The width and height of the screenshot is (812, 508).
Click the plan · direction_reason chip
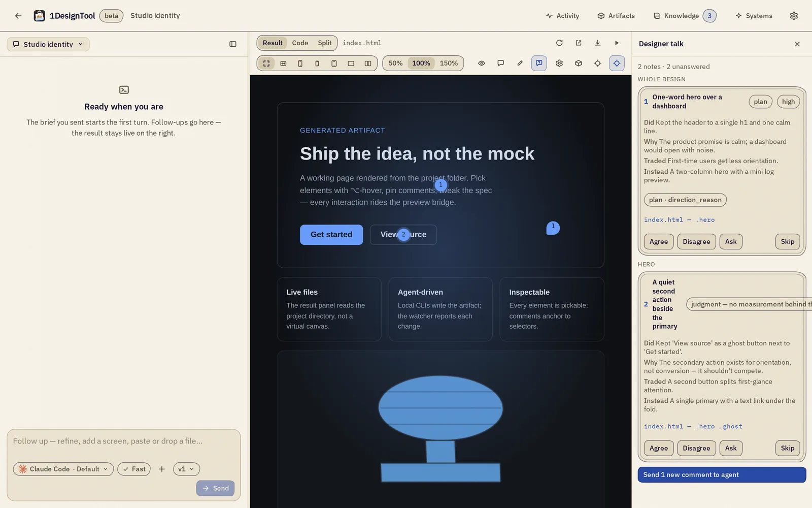[685, 200]
